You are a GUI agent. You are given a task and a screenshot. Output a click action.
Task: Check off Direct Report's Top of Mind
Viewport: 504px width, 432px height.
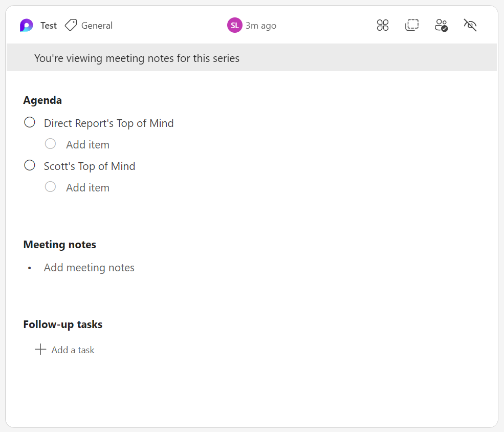[29, 122]
